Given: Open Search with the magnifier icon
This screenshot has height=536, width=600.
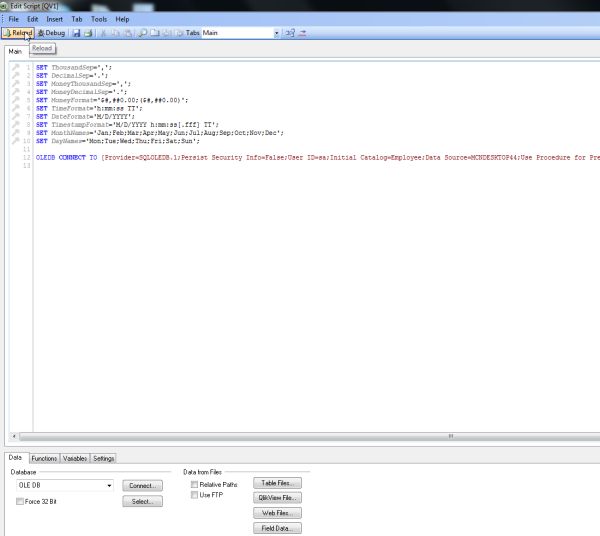Looking at the screenshot, I should click(x=142, y=33).
